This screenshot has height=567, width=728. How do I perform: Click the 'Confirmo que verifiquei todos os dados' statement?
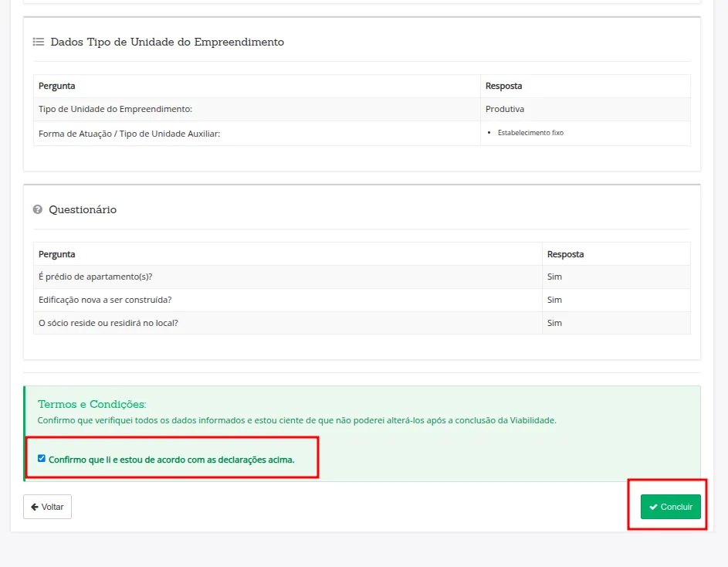tap(296, 420)
